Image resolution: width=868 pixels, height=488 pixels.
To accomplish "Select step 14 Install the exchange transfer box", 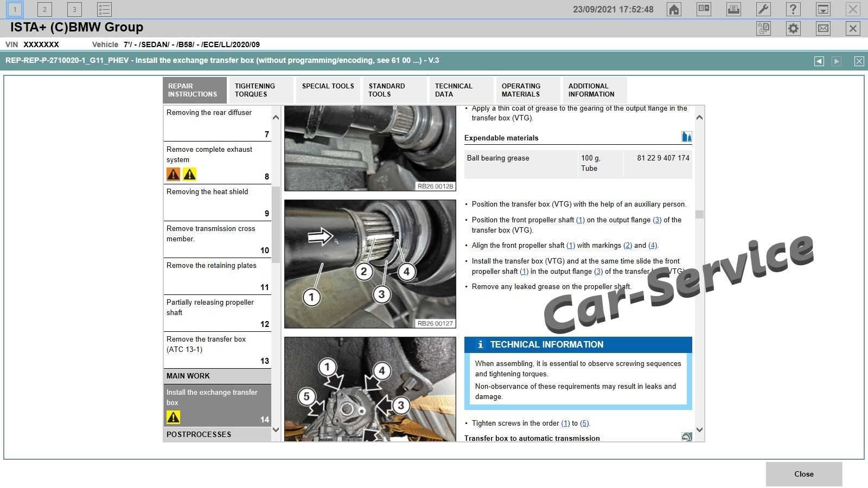I will (x=217, y=405).
